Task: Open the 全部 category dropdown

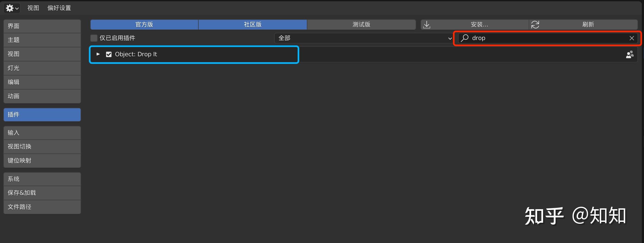Action: pos(364,38)
